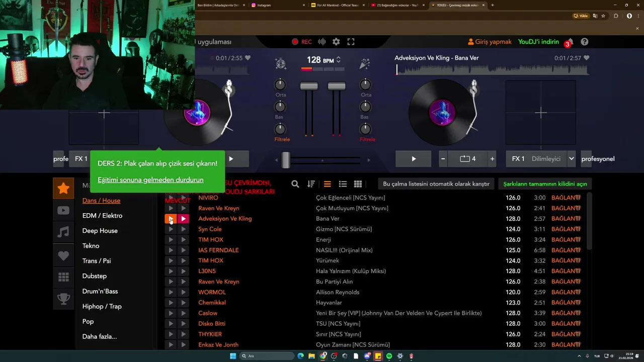Open the star featured music sidebar icon
Viewport: 644px width, 362px height.
coord(63,189)
